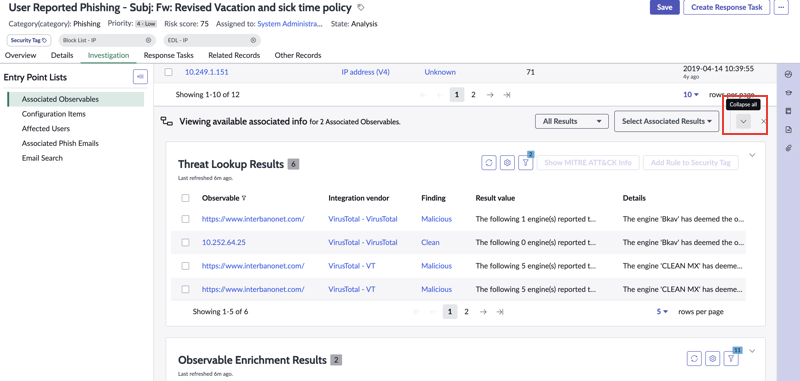Image resolution: width=800 pixels, height=381 pixels.
Task: Jump to last page of Threat Lookup Results
Action: coord(500,312)
